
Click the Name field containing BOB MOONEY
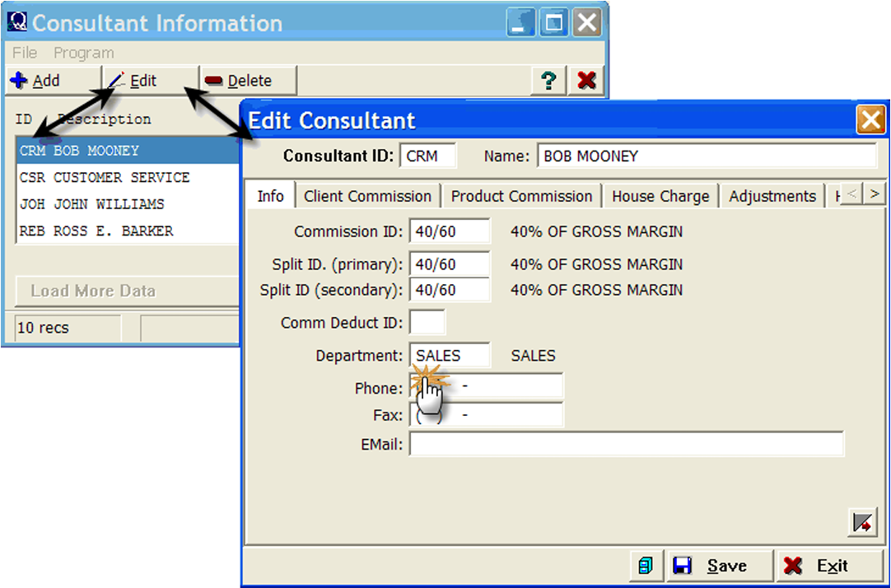pyautogui.click(x=707, y=156)
